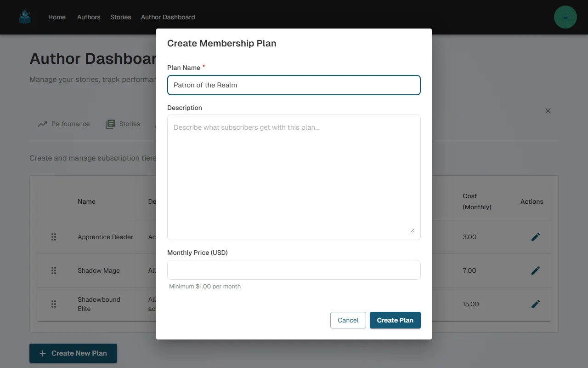Edit the Shadowbound Elite plan with the pencil icon

[x=535, y=304]
